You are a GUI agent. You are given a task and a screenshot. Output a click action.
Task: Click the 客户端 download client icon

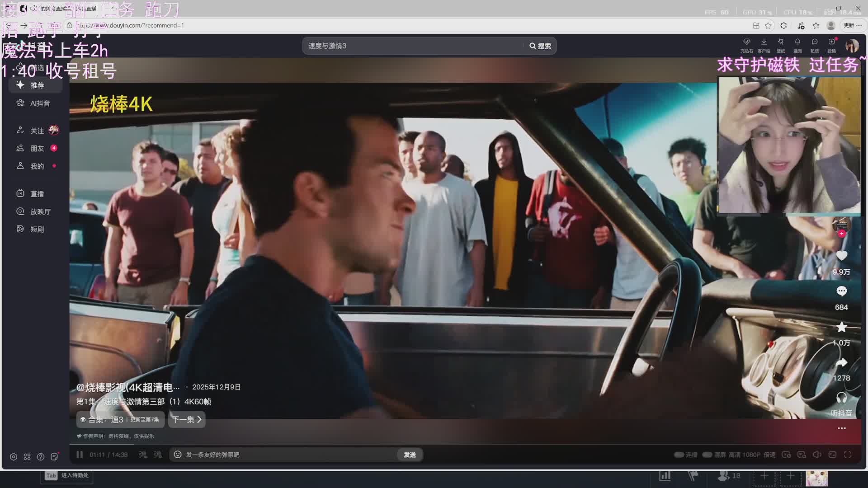764,42
